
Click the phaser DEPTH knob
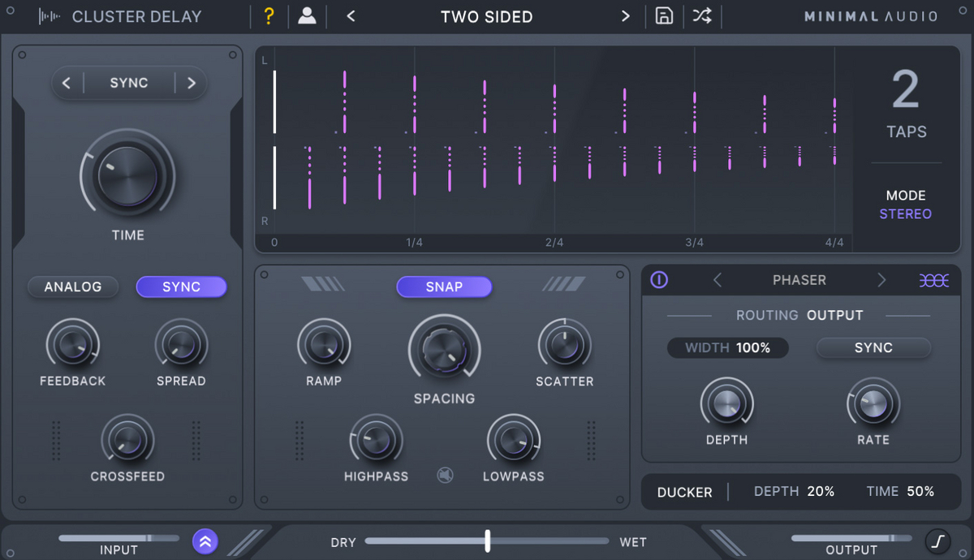pos(726,402)
